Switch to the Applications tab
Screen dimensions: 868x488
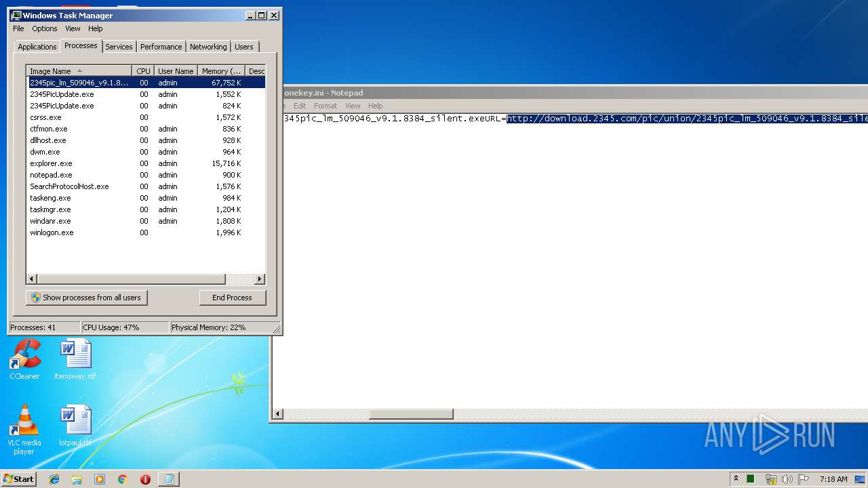[x=37, y=47]
